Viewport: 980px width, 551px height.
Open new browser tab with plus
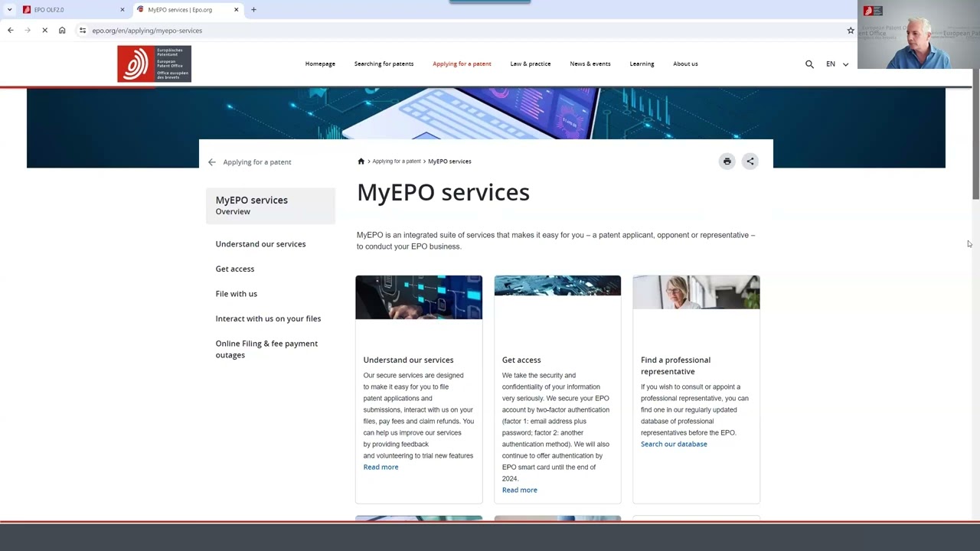(253, 10)
